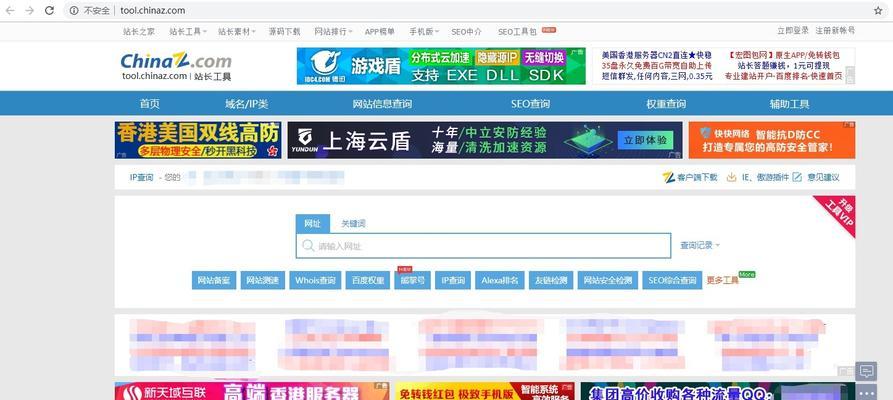Open 站长之家 in the top bar
893x400 pixels.
138,32
